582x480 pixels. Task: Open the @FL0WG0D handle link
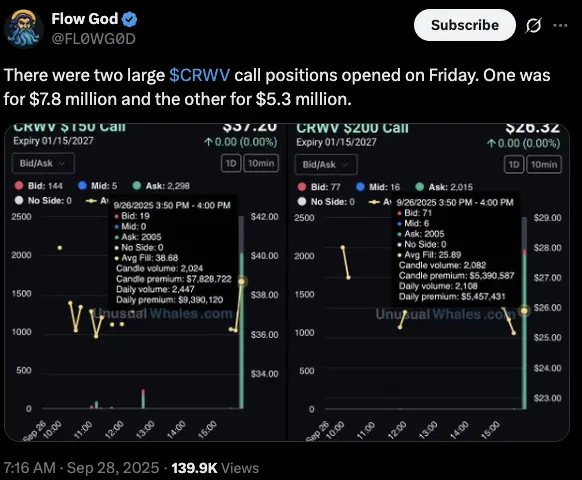point(93,39)
